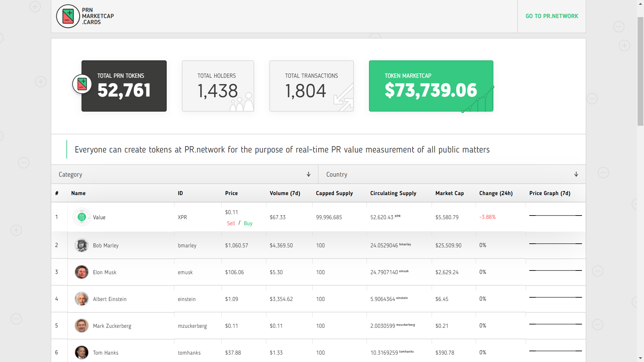This screenshot has height=362, width=644.
Task: Click Albert Einstein's $3,354.62 volume
Action: 281,299
